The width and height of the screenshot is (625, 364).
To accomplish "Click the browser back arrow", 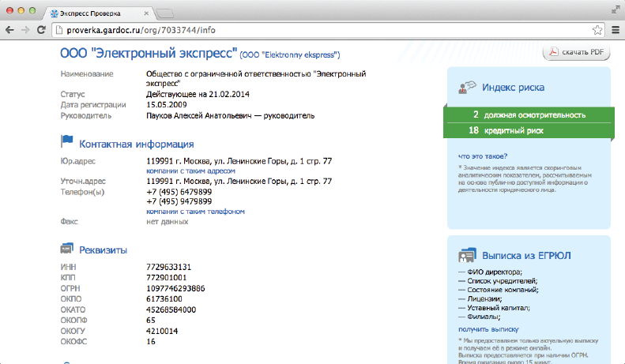I will [9, 30].
